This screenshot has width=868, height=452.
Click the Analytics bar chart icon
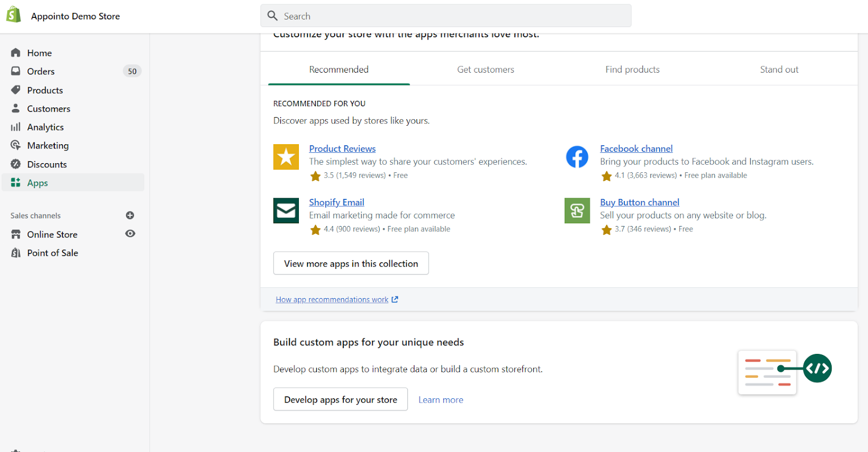click(x=16, y=127)
